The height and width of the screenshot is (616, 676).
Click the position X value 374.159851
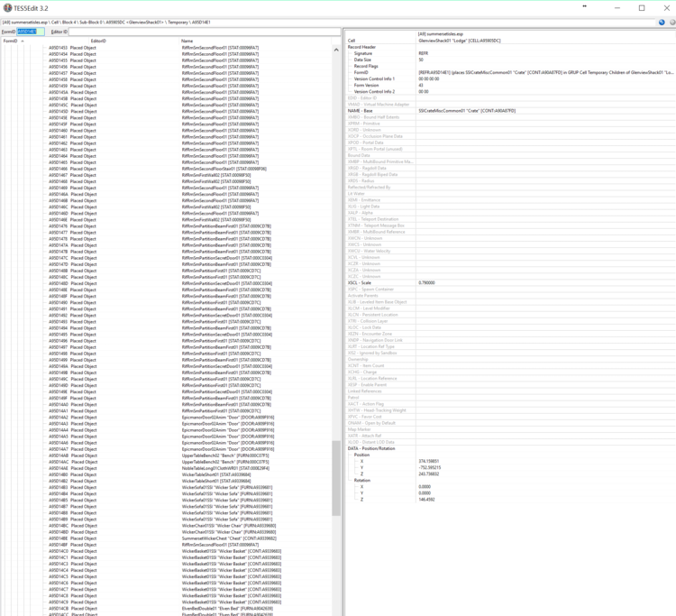(428, 461)
